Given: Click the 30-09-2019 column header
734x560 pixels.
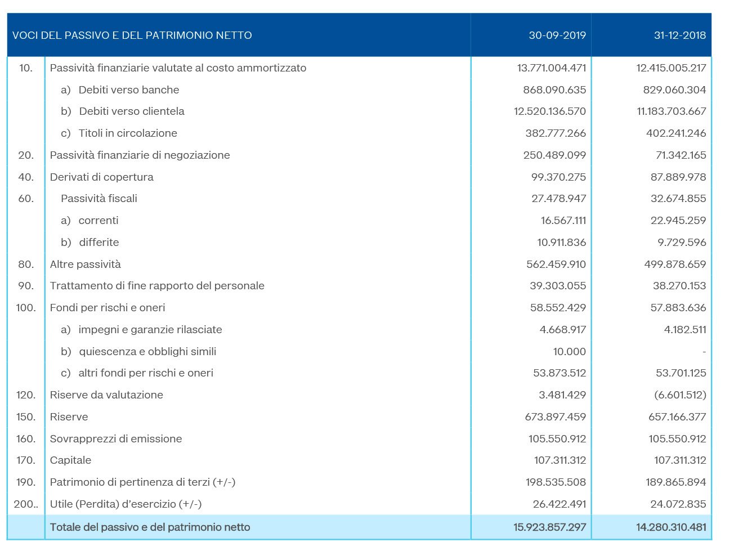Looking at the screenshot, I should [x=557, y=35].
